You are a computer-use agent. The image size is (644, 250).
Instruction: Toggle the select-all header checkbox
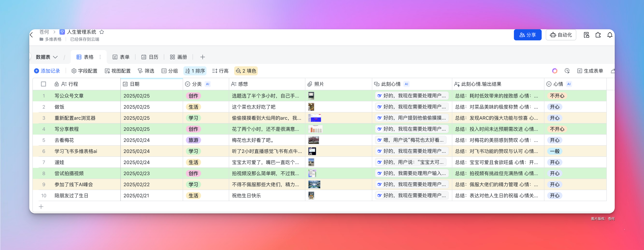click(x=43, y=84)
